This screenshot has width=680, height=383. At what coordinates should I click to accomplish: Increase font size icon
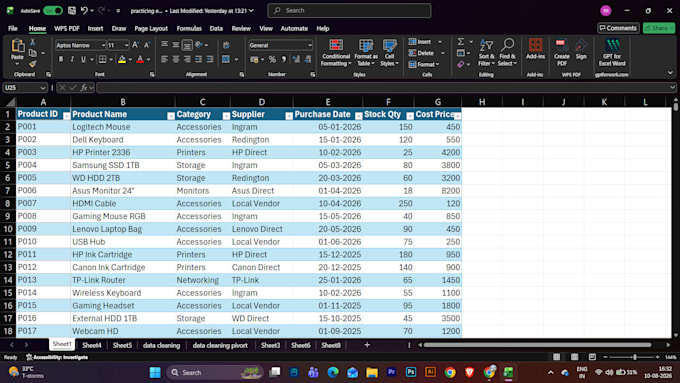[x=135, y=45]
